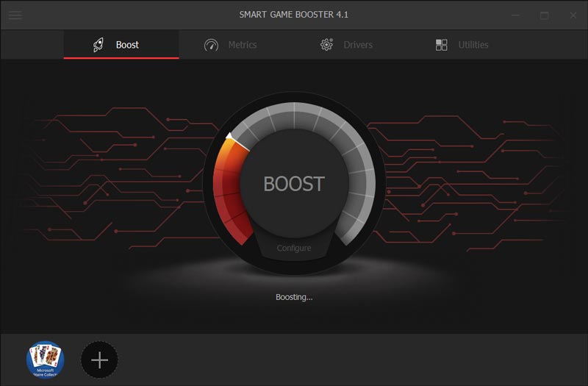Add a new game with plus icon
Image resolution: width=588 pixels, height=386 pixels.
(99, 360)
